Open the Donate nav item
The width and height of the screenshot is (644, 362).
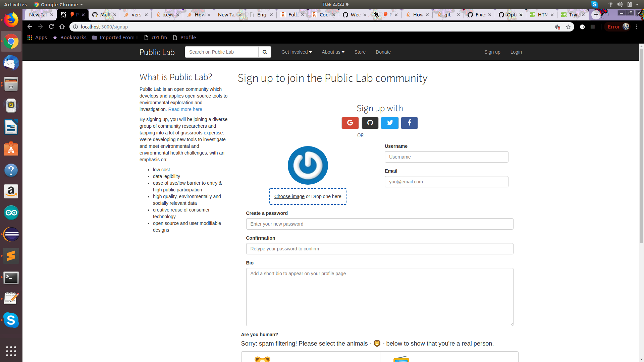[383, 52]
